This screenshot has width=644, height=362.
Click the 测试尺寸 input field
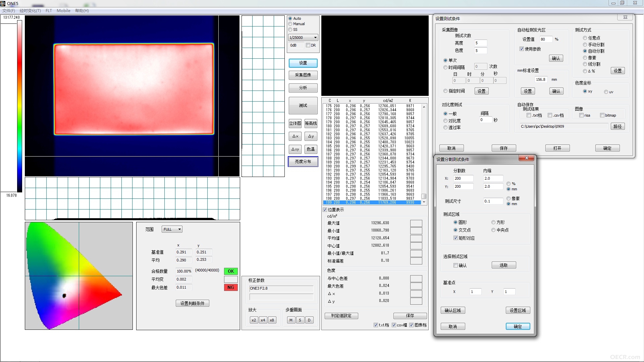pyautogui.click(x=493, y=201)
